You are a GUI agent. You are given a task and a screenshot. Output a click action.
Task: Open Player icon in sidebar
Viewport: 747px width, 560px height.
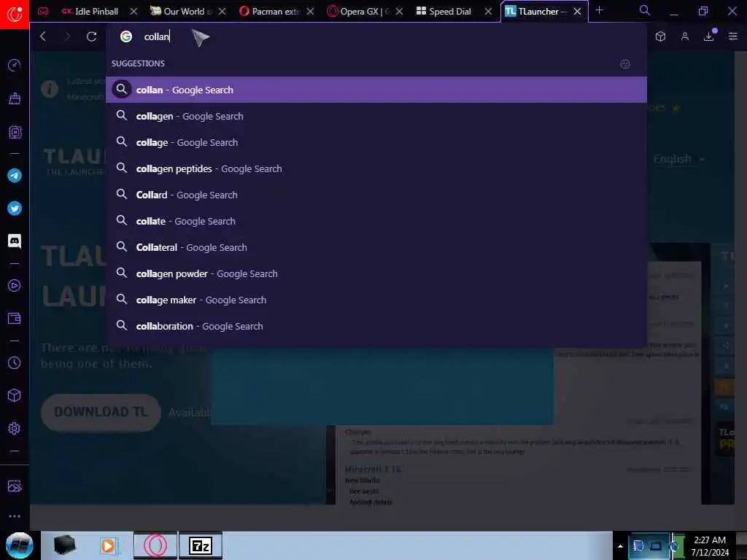[x=15, y=285]
